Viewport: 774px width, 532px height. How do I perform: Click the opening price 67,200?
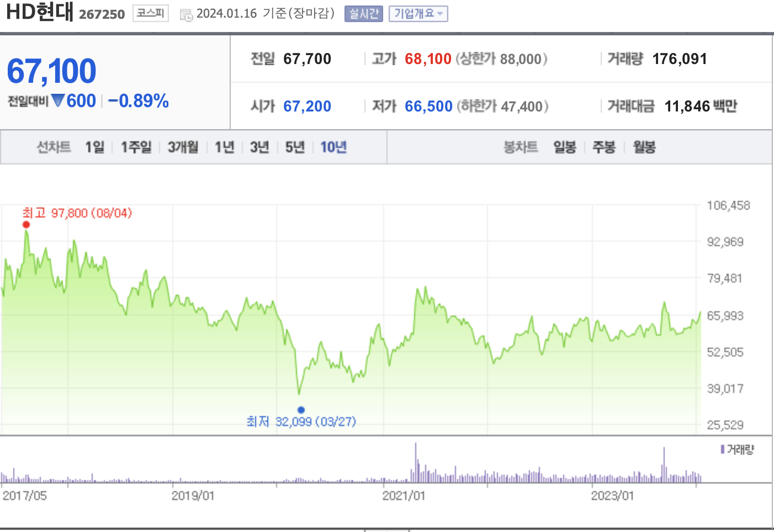click(x=307, y=107)
